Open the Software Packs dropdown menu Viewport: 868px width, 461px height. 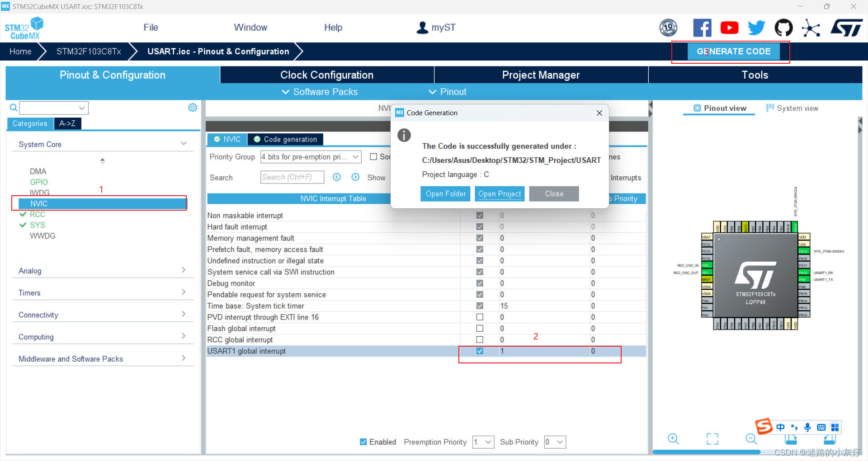[x=320, y=92]
